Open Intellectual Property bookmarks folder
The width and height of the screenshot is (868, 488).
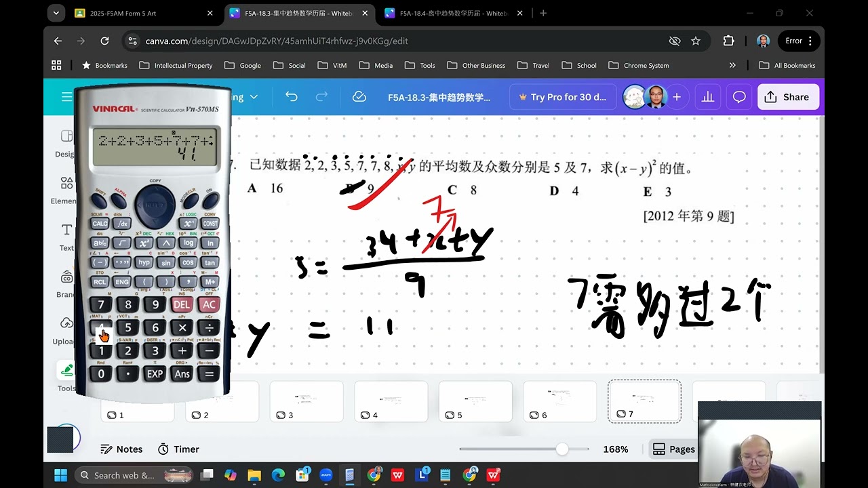[x=176, y=65]
